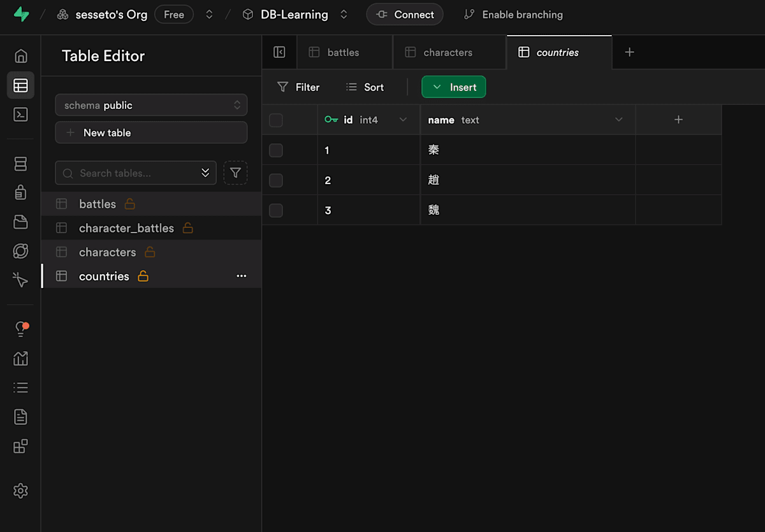The height and width of the screenshot is (532, 765).
Task: Expand the DB-Learning project switcher chevrons
Action: 344,14
